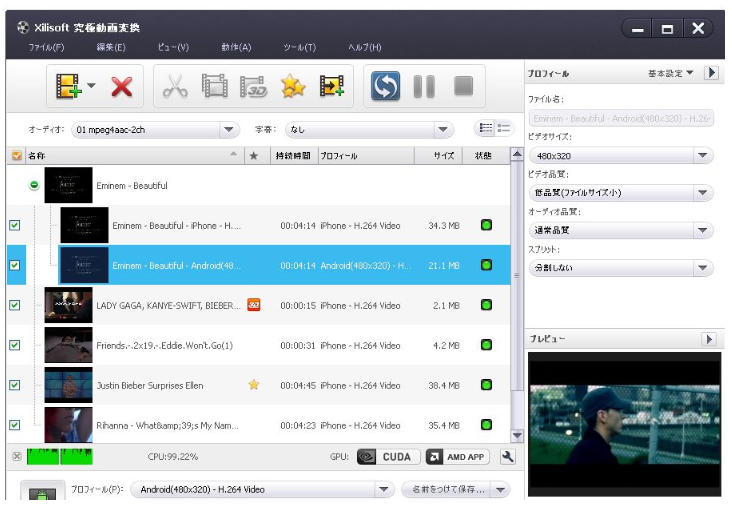Click the 名前をつけて保存 save-as button

(448, 490)
